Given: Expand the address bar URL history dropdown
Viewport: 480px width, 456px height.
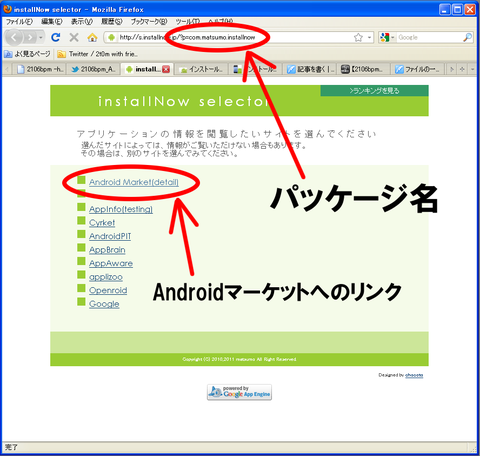Looking at the screenshot, I should pos(369,37).
